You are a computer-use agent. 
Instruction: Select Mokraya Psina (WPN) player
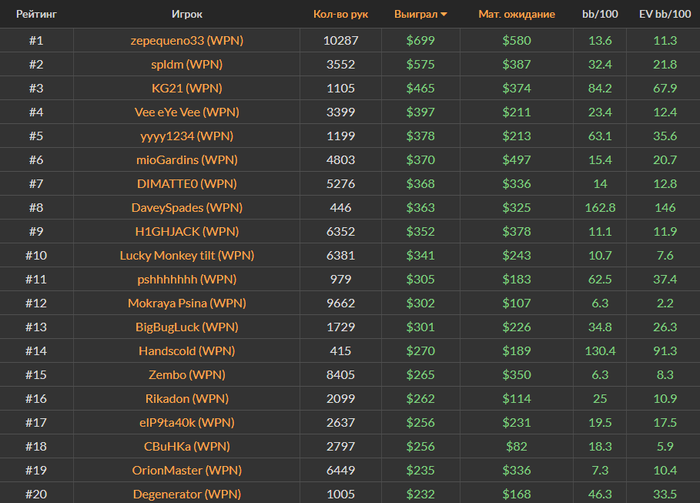pos(187,303)
